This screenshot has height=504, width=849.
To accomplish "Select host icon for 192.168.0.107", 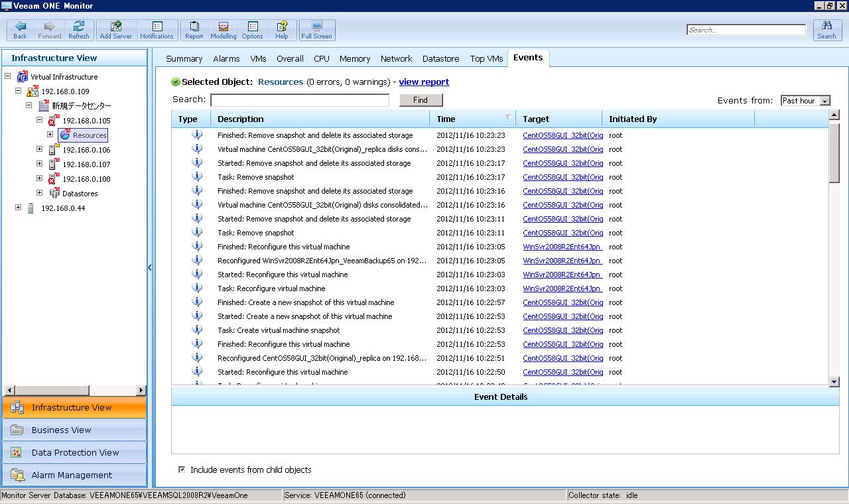I will coord(54,164).
